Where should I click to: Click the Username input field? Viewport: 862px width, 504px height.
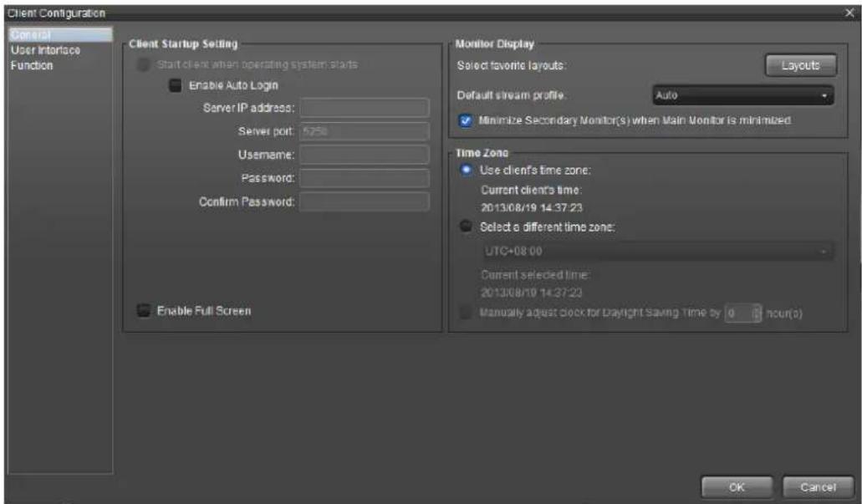[x=365, y=155]
